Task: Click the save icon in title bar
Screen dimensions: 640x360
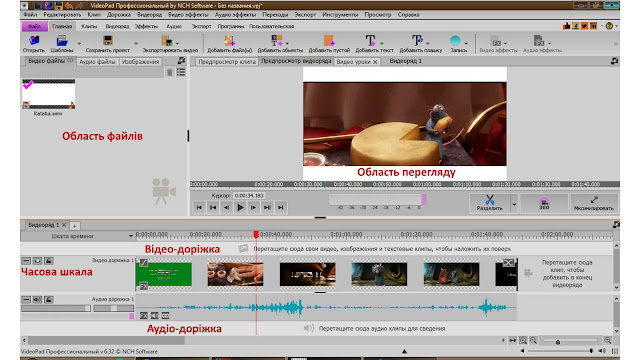Action: point(59,6)
